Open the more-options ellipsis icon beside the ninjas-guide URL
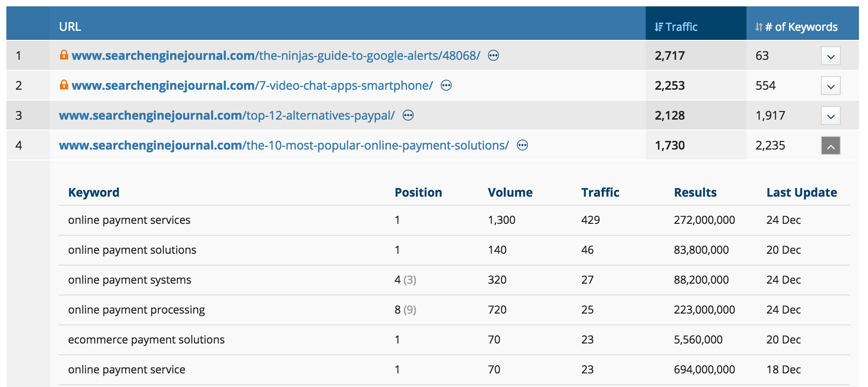Viewport: 868px width, 387px height. [493, 56]
